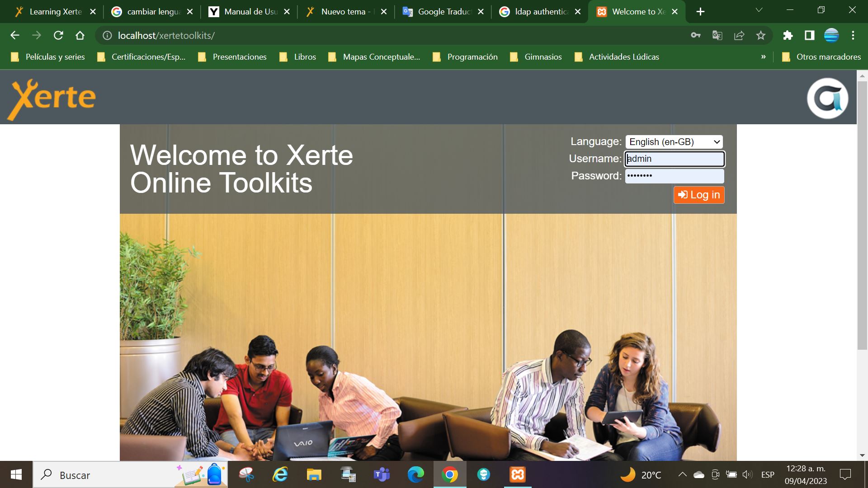Open the Gimnasios bookmark folder
Screen dimensions: 868x488
click(x=536, y=57)
